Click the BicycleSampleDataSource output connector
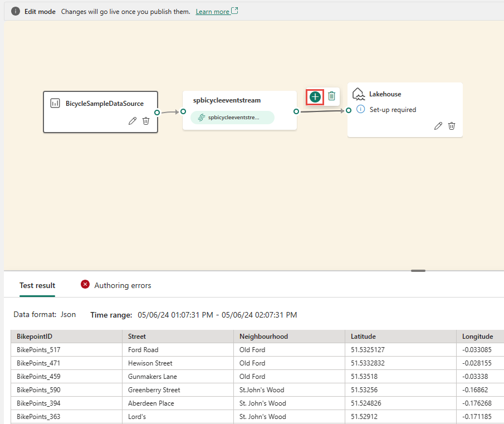 coord(157,112)
